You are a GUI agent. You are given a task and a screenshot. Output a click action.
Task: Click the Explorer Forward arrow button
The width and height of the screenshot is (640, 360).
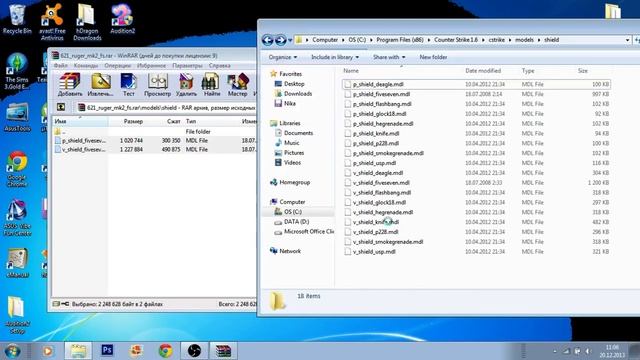tap(280, 40)
